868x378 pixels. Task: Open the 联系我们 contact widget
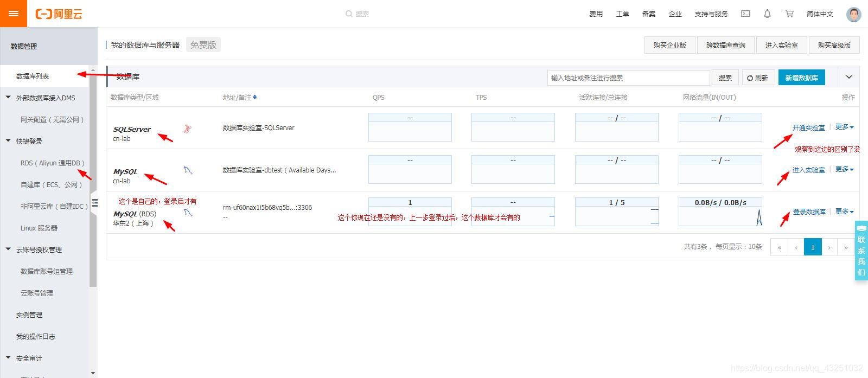pos(861,251)
